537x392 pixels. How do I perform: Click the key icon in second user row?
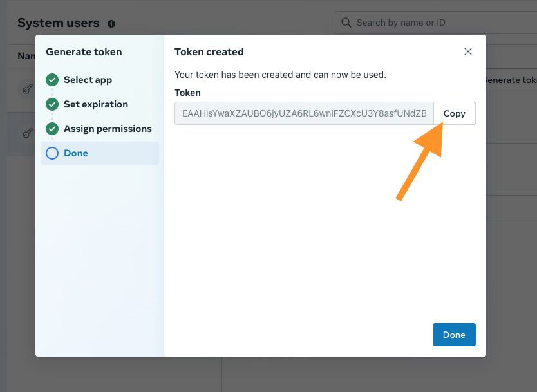(28, 134)
